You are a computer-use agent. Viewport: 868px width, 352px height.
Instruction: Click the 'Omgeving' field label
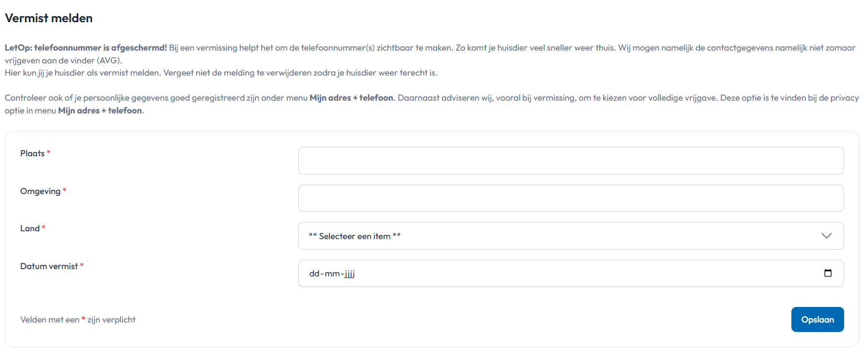[x=40, y=191]
